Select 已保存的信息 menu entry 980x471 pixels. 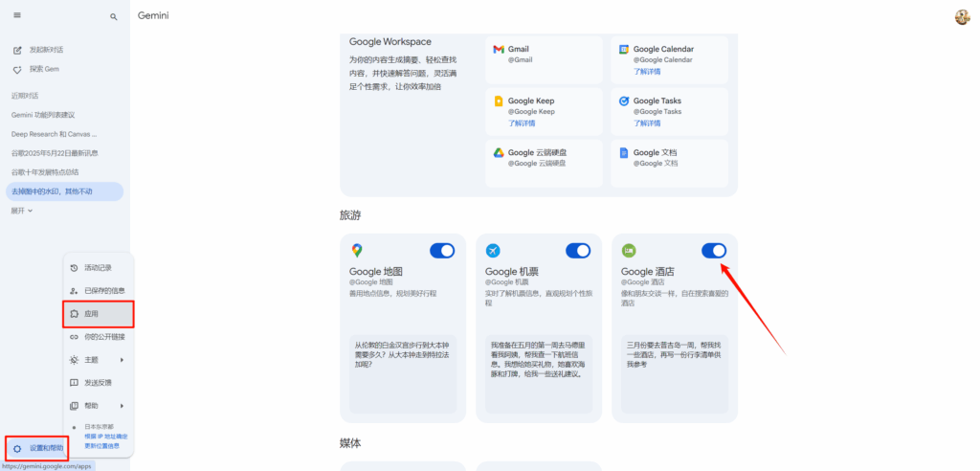[x=99, y=291]
